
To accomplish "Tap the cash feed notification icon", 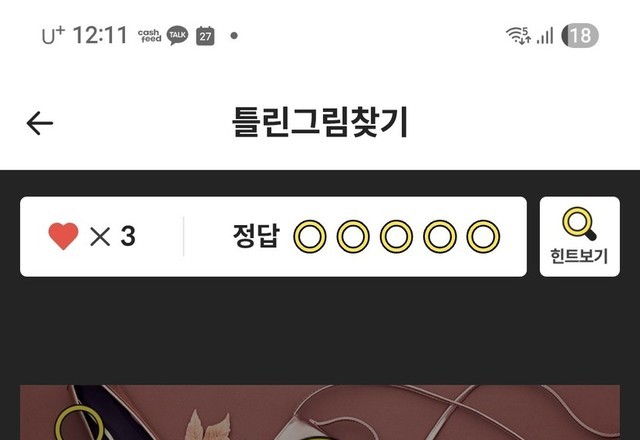I will click(149, 36).
